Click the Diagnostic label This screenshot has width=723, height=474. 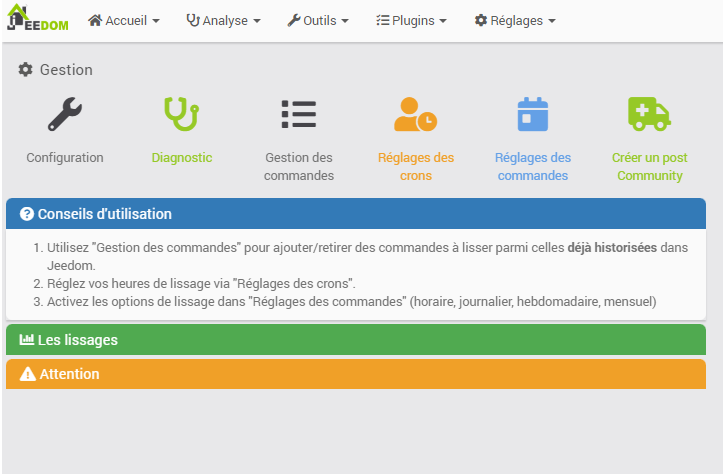(x=182, y=158)
